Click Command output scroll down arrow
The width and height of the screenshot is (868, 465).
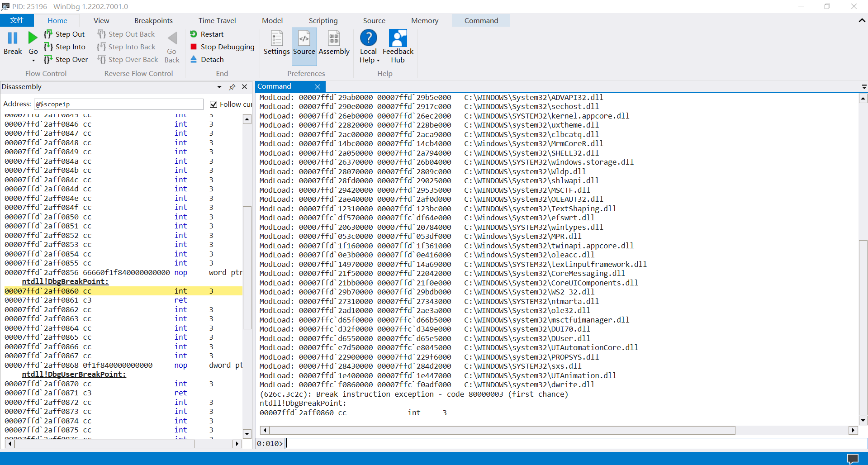(x=863, y=421)
